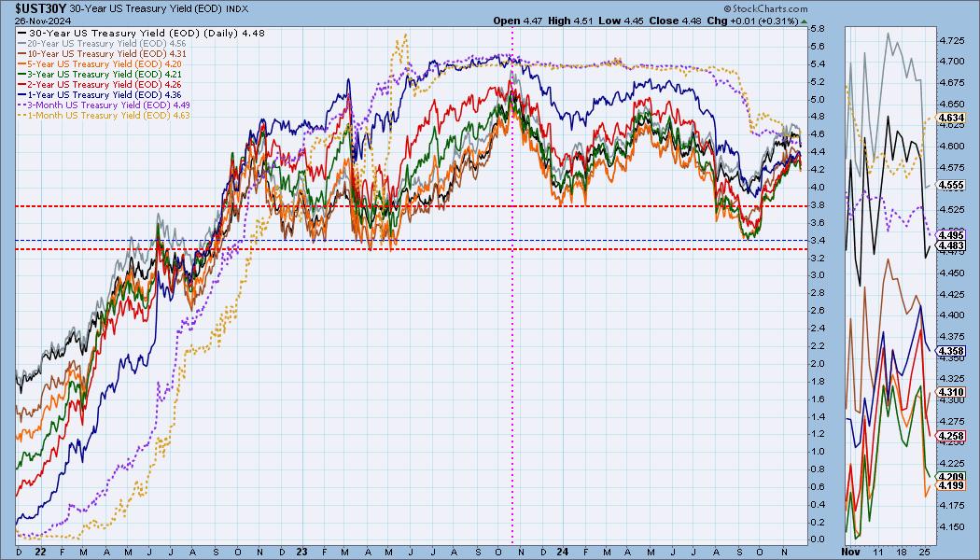The width and height of the screenshot is (980, 560).
Task: Click the '30-Year US Treasury Yield (EOD) INDX' header
Action: 159,9
